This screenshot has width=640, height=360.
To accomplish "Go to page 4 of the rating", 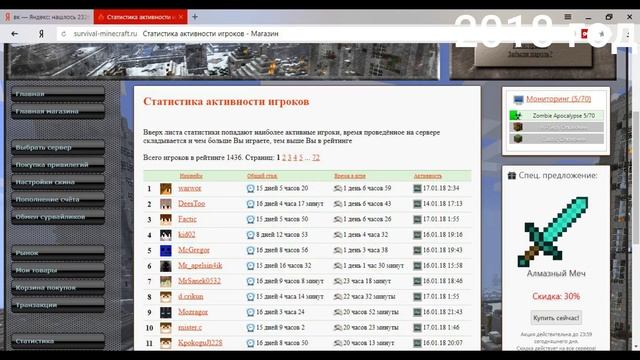I will 295,158.
